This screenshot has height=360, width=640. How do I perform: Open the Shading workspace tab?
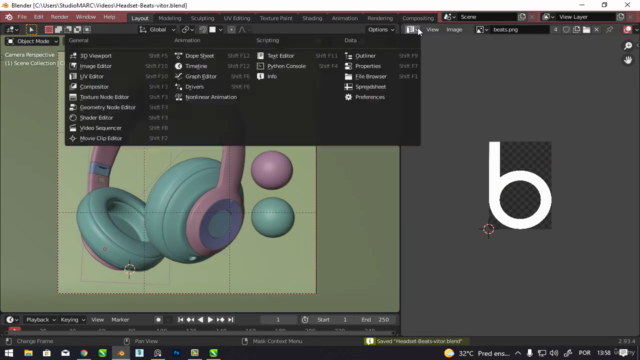coord(312,18)
